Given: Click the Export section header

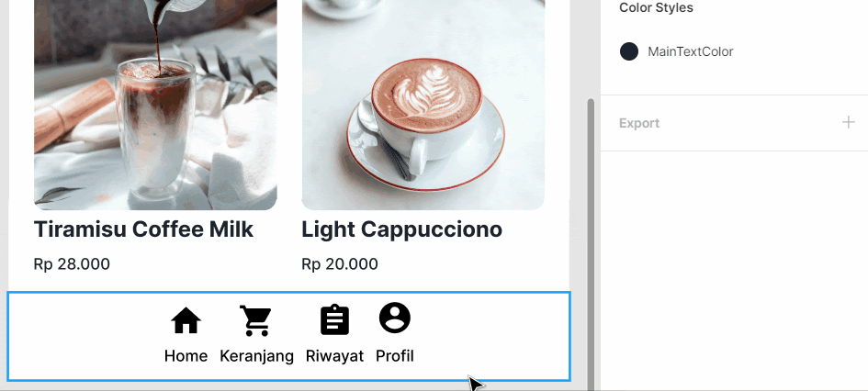Looking at the screenshot, I should (639, 123).
